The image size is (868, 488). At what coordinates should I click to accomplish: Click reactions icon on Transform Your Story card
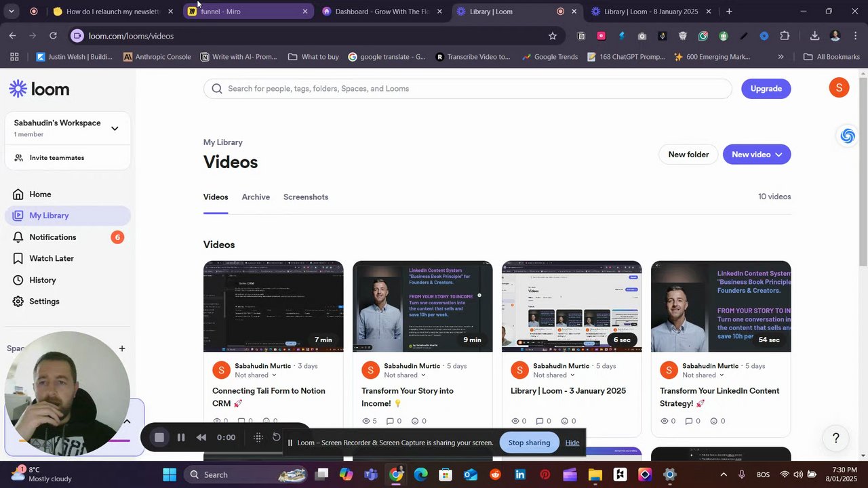click(415, 421)
